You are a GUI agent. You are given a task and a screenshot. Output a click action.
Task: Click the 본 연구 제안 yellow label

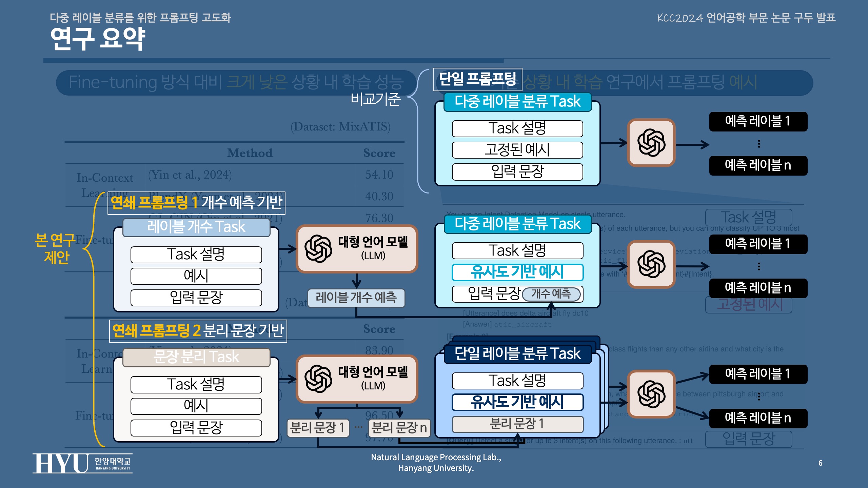[56, 249]
